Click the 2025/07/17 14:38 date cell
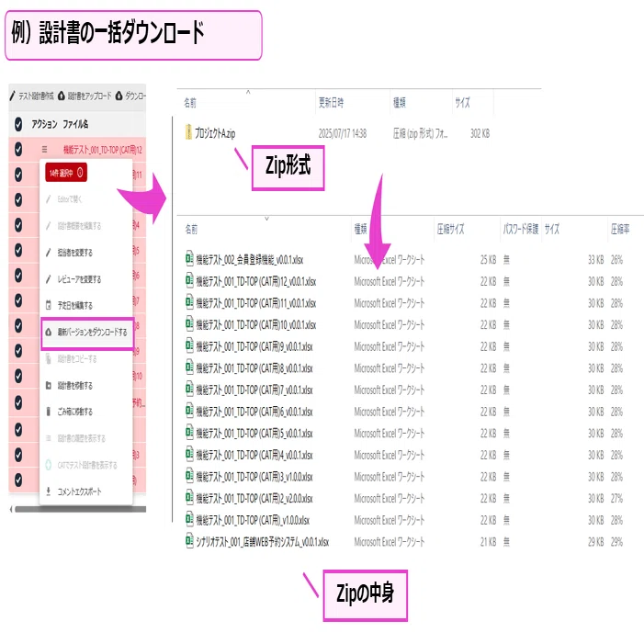644x644 pixels. coord(342,133)
